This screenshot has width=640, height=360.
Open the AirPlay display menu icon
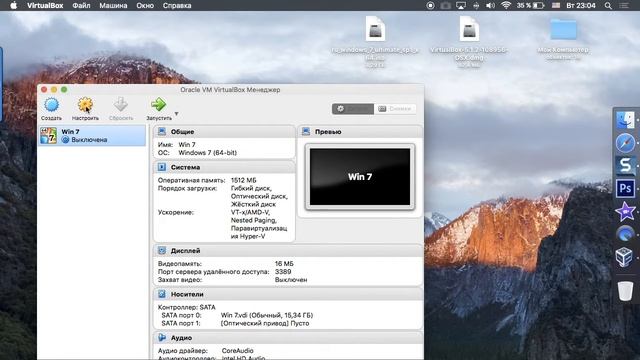pyautogui.click(x=461, y=5)
